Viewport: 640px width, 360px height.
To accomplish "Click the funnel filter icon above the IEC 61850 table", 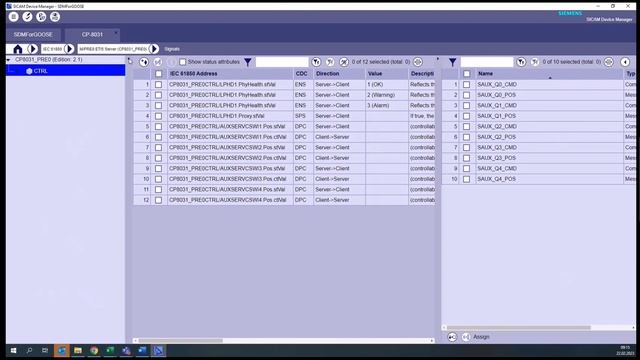I will (248, 62).
